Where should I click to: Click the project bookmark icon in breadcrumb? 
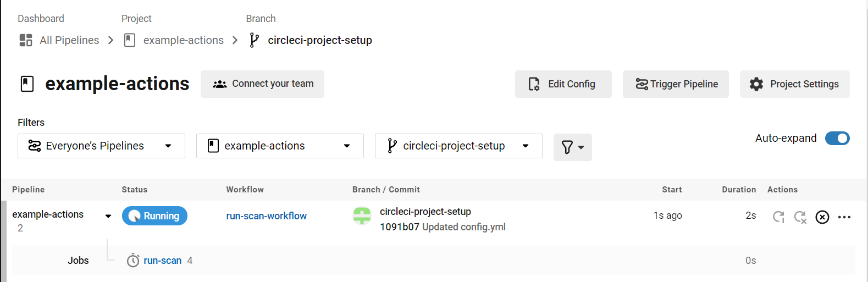[130, 40]
